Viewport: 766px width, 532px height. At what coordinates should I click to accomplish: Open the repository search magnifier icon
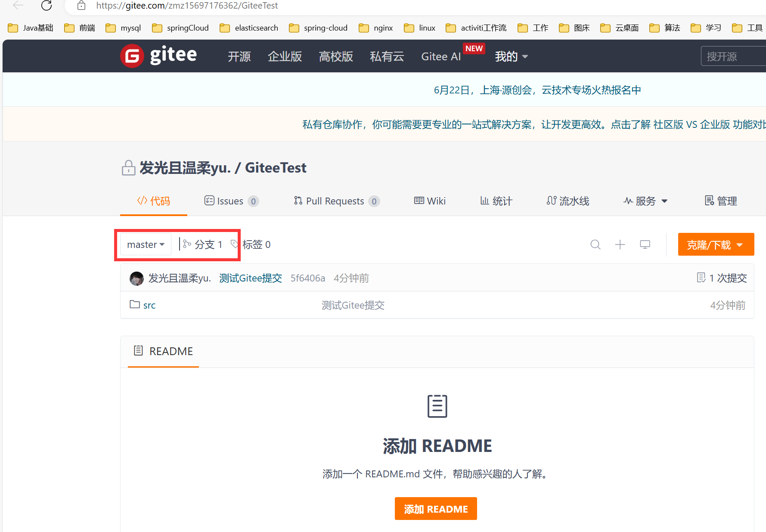[x=595, y=244]
